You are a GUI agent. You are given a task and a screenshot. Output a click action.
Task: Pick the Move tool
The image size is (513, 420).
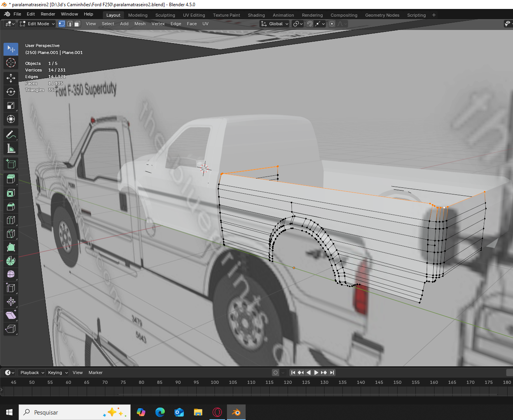11,78
